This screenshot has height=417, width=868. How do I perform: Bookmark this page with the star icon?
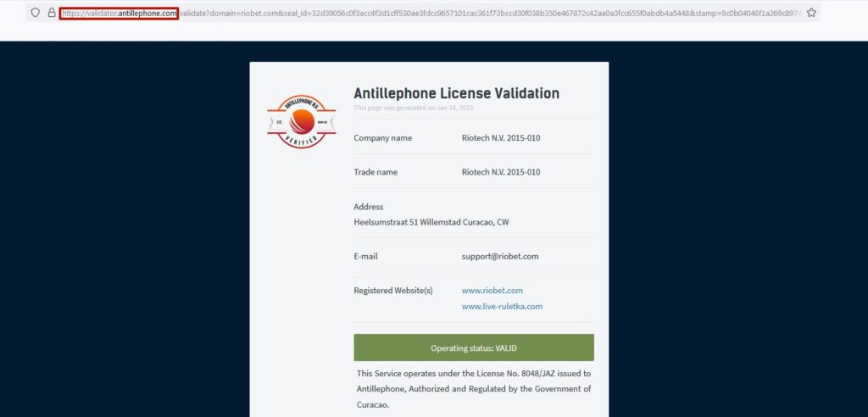811,13
